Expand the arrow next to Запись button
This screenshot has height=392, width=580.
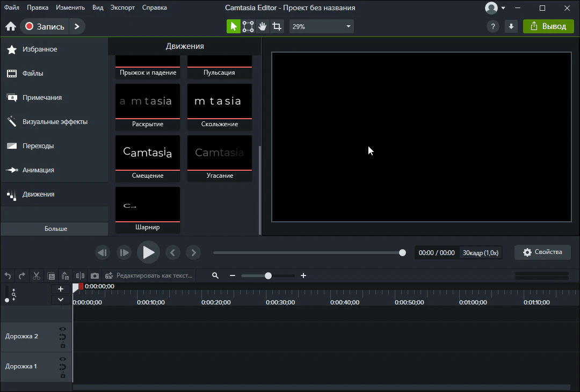click(77, 26)
